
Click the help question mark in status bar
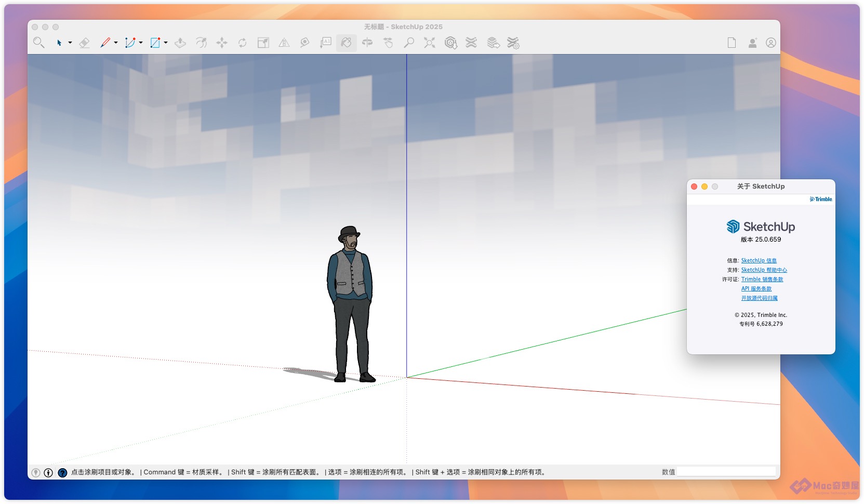[62, 472]
